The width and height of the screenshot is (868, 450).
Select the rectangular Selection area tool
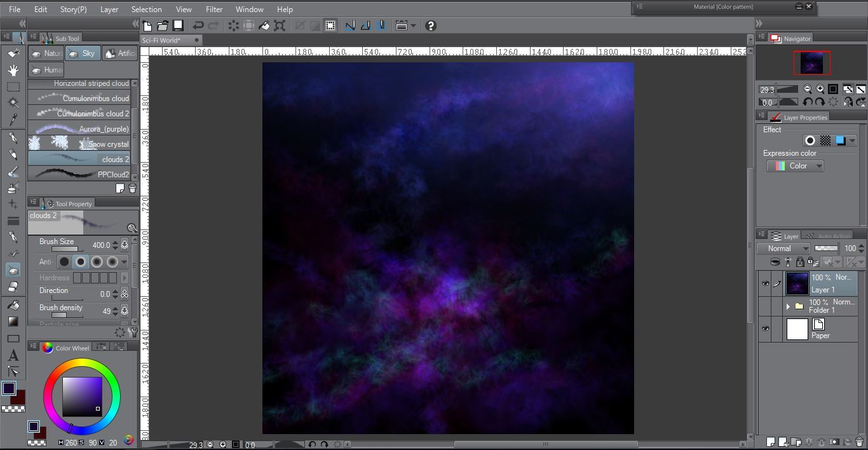pyautogui.click(x=13, y=86)
